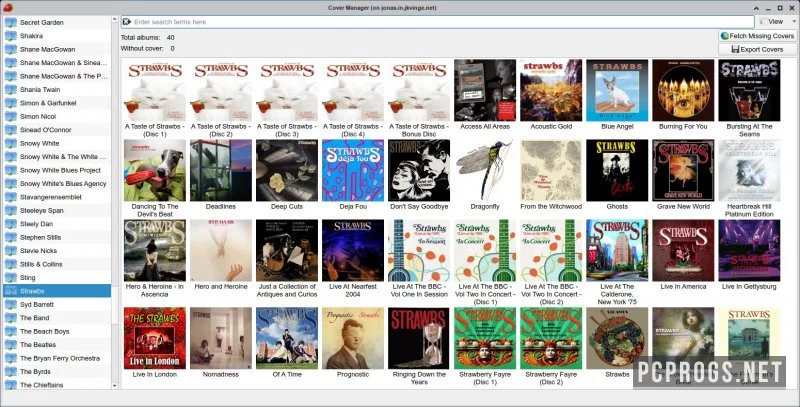
Task: Click the Fetch Missing Covers button
Action: click(757, 36)
